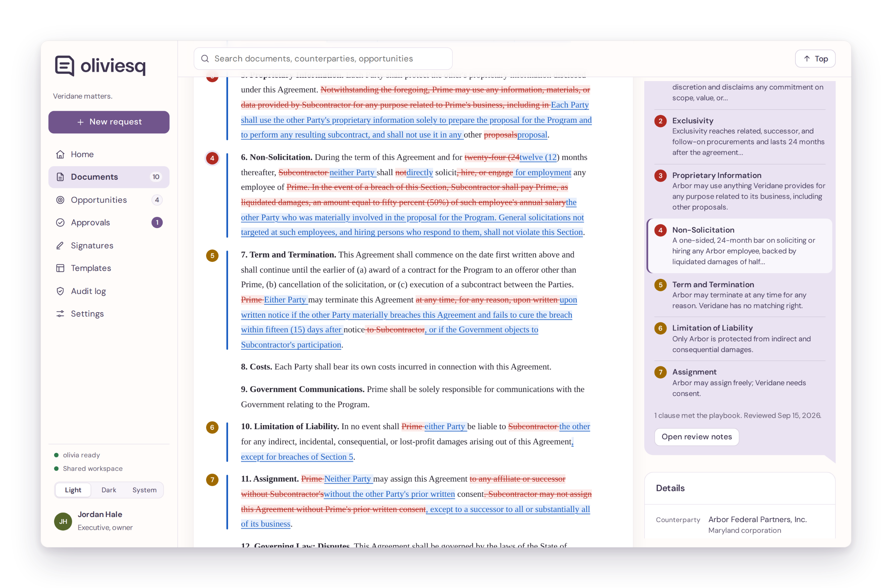Screen dimensions: 892x588
Task: Open the Proprietary Information review item
Action: coord(739,191)
